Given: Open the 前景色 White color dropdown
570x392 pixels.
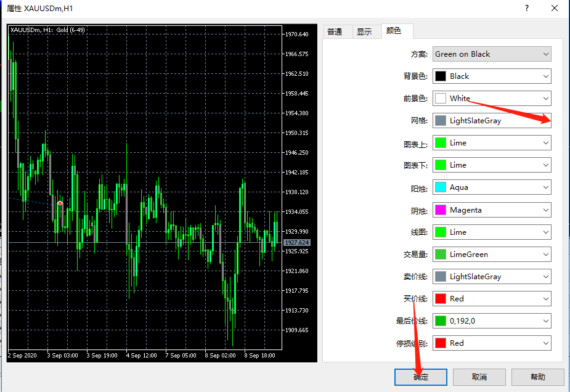Looking at the screenshot, I should [x=492, y=98].
